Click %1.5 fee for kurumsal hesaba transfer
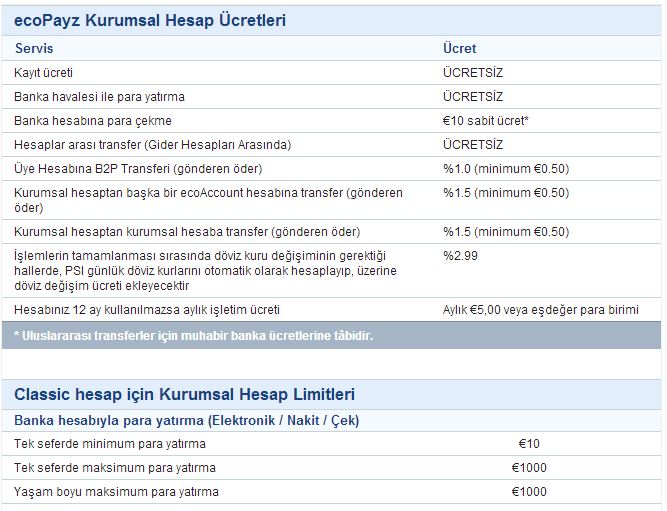667x511 pixels. (x=506, y=232)
